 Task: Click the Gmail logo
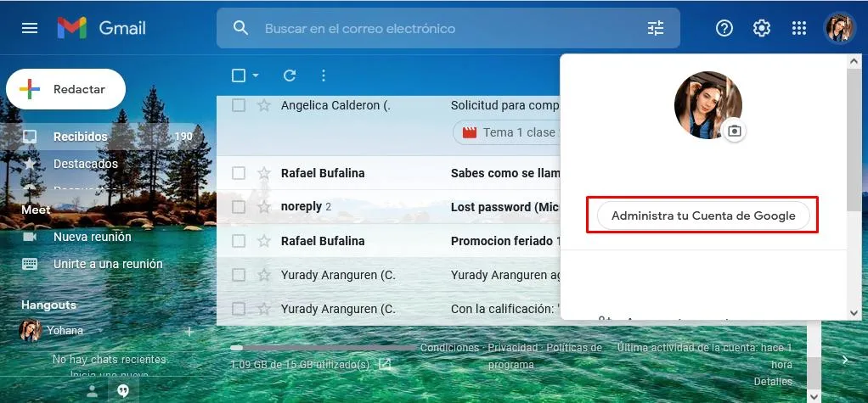[x=102, y=28]
